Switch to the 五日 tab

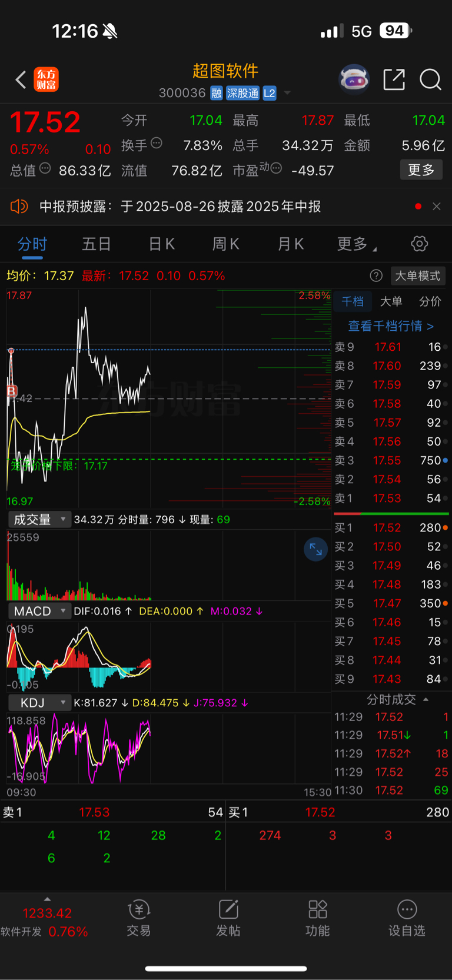97,244
